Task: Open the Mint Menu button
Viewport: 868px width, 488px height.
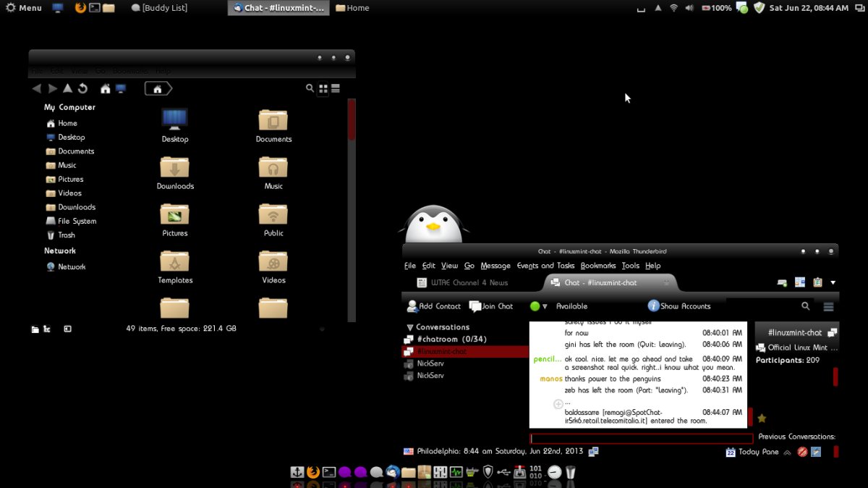Action: coord(24,8)
